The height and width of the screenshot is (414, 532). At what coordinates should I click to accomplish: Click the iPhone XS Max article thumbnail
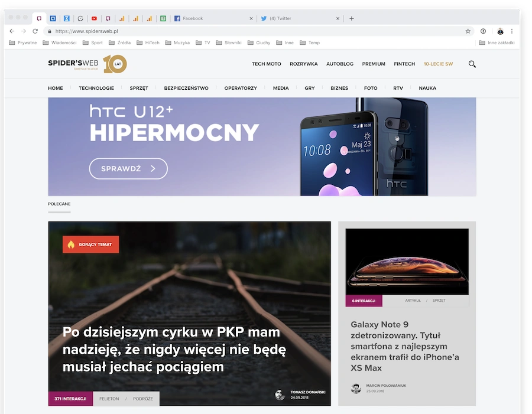pyautogui.click(x=407, y=262)
